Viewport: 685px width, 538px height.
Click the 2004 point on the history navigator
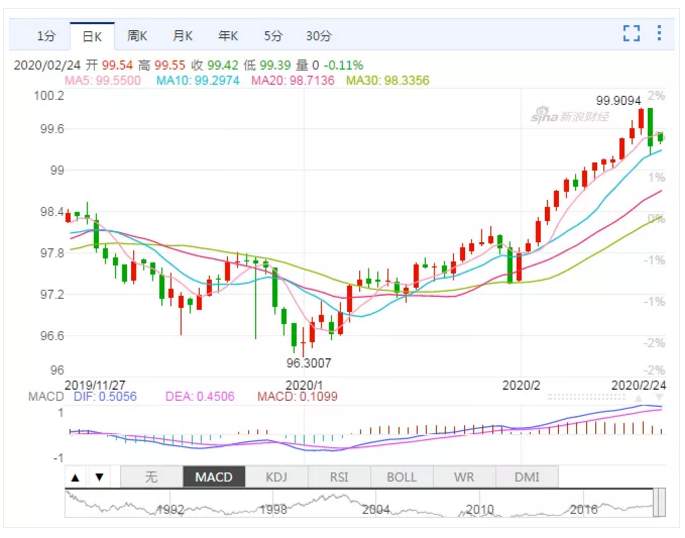pos(376,510)
